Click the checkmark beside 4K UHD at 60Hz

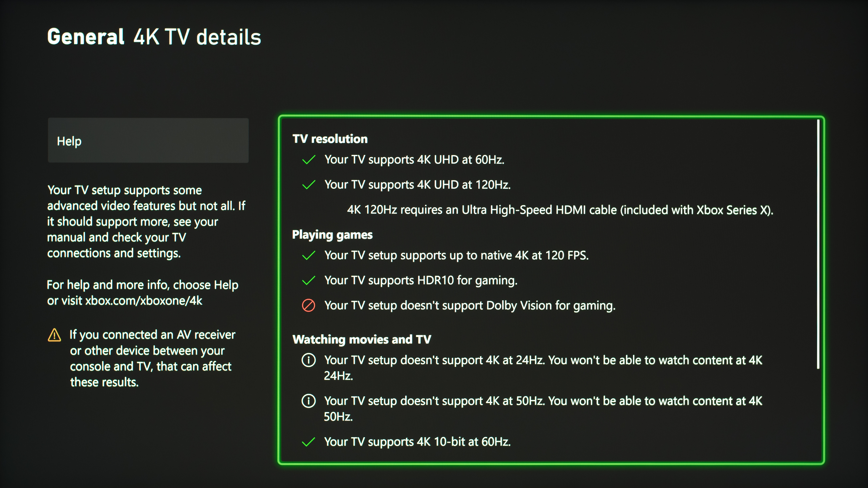[309, 160]
